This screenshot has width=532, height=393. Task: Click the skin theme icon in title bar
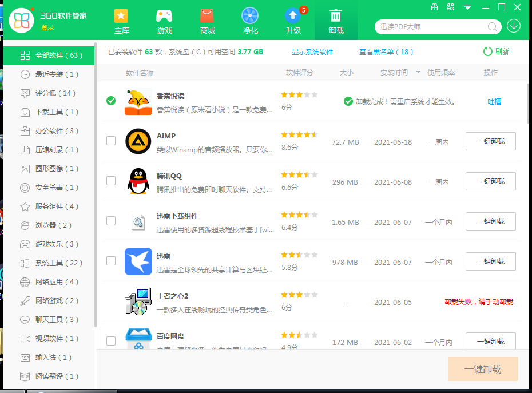pos(451,7)
